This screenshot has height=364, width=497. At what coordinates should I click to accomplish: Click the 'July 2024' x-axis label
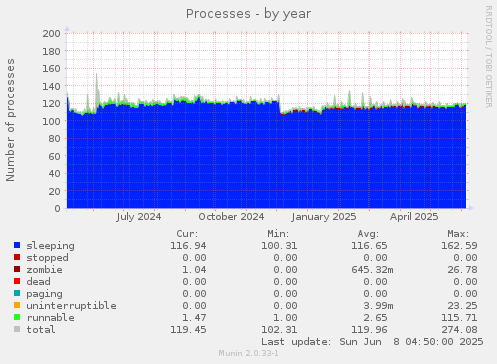[x=139, y=217]
